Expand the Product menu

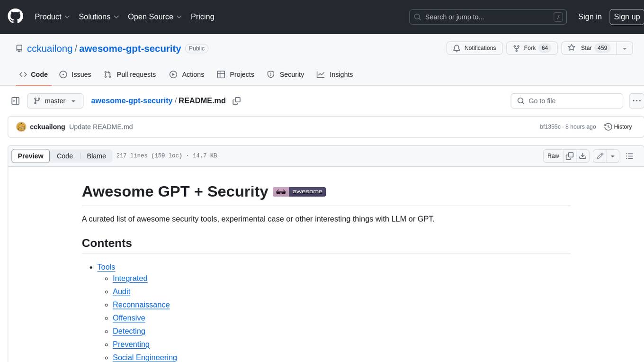(x=52, y=17)
